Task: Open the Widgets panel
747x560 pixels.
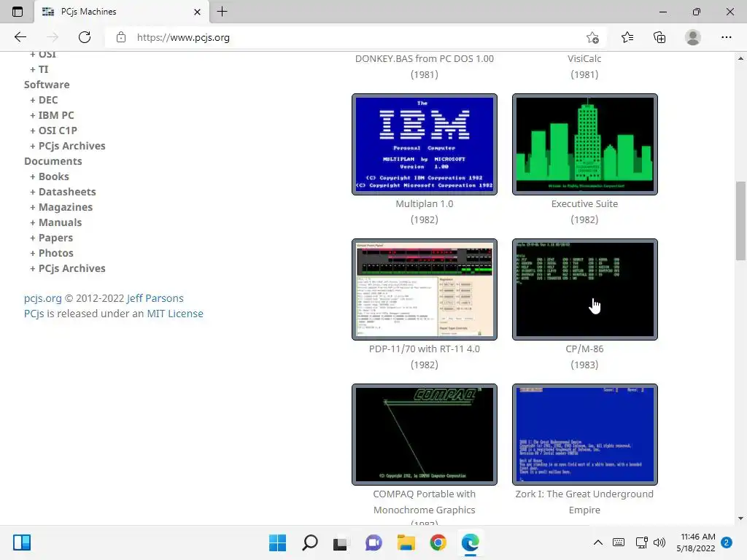Action: (x=22, y=542)
